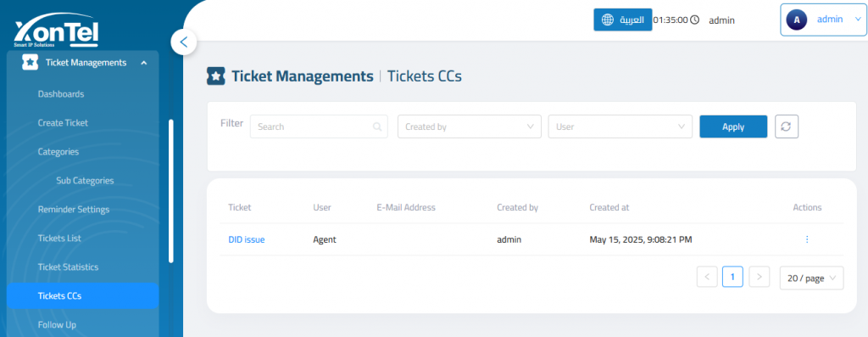
Task: Open Tickets List in the sidebar
Action: 60,239
